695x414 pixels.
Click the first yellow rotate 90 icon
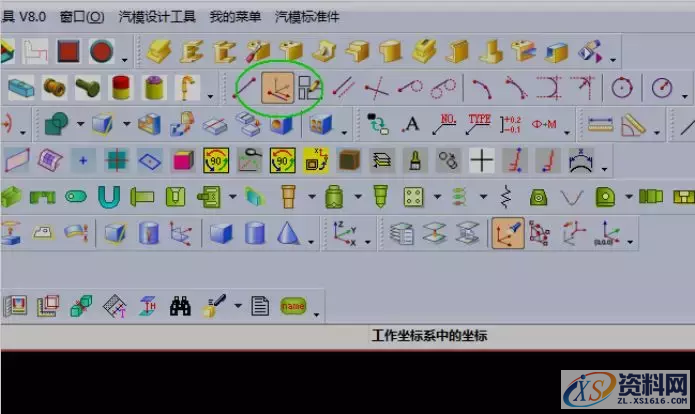216,160
